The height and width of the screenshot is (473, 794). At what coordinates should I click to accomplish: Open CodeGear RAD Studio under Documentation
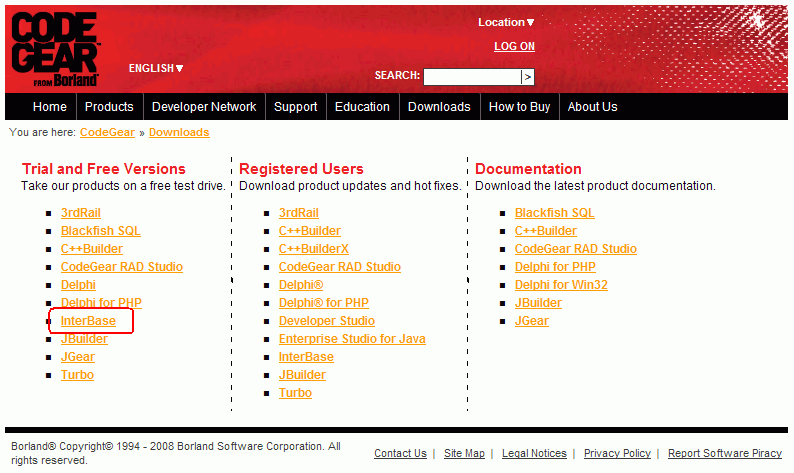[x=576, y=249]
